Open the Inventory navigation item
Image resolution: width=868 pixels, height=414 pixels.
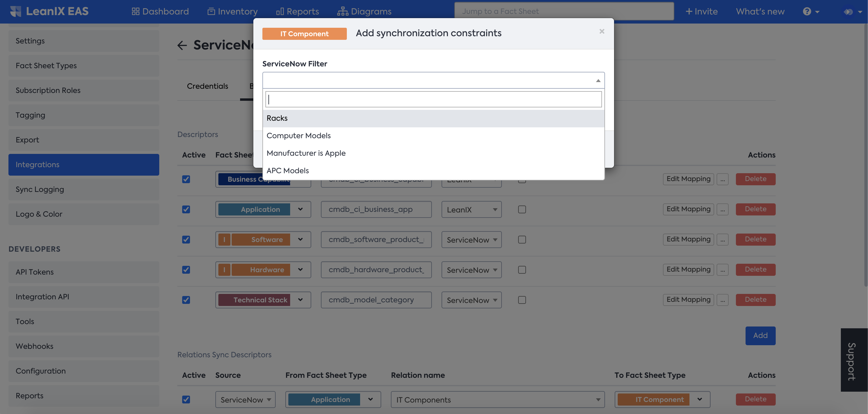point(233,11)
